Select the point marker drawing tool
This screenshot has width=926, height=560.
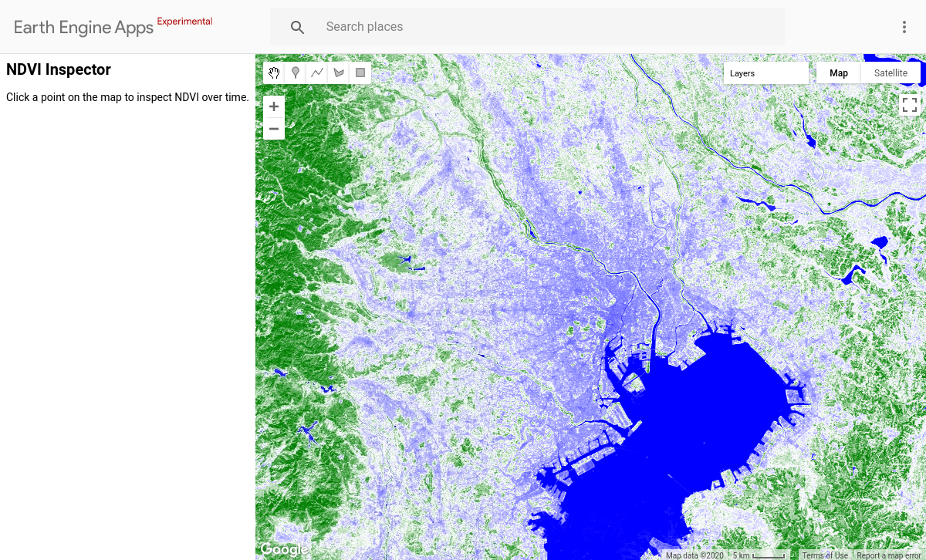click(296, 73)
